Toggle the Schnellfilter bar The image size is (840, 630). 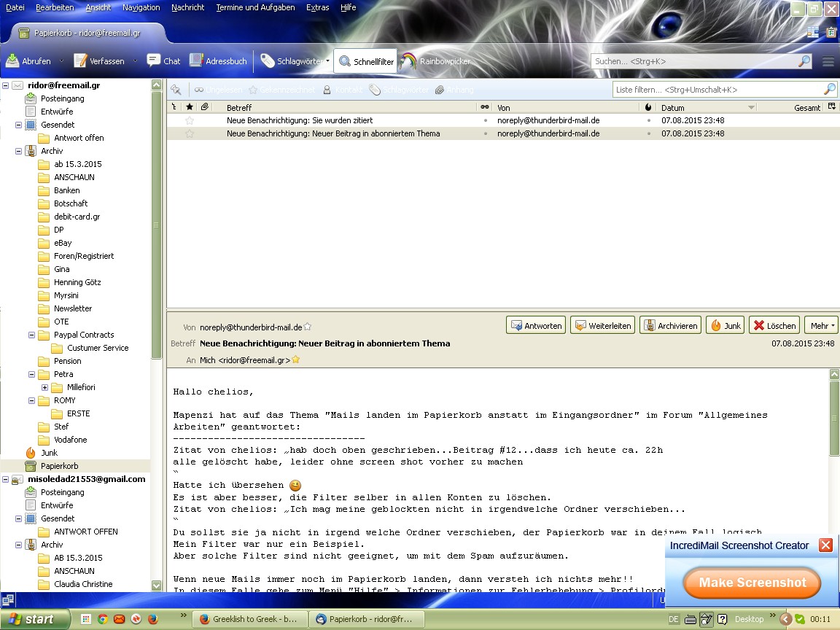[x=366, y=62]
